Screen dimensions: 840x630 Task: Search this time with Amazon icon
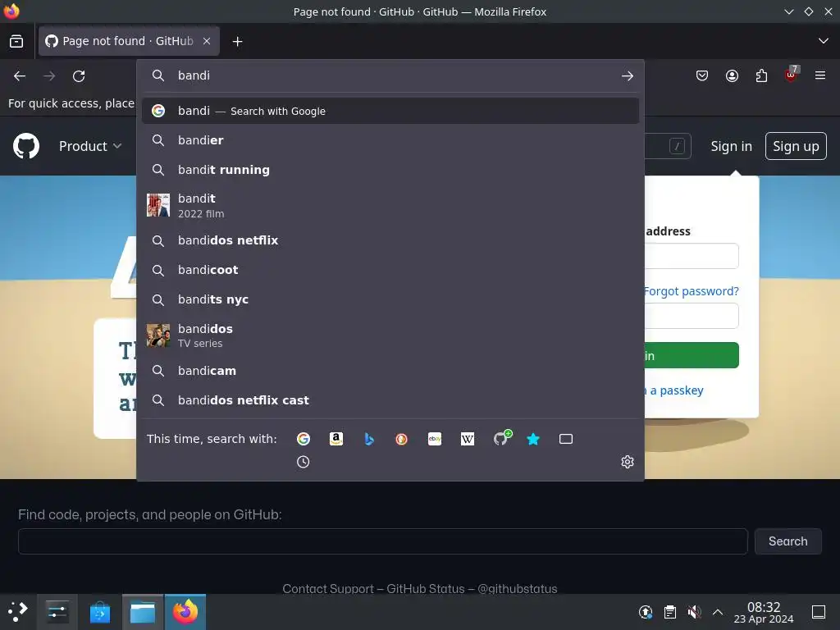pos(336,439)
